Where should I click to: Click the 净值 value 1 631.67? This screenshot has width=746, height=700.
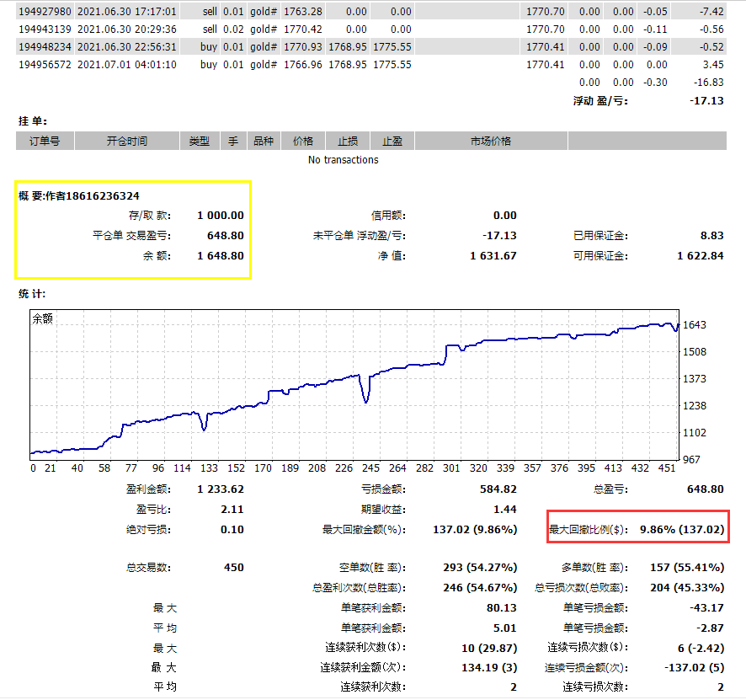point(493,256)
